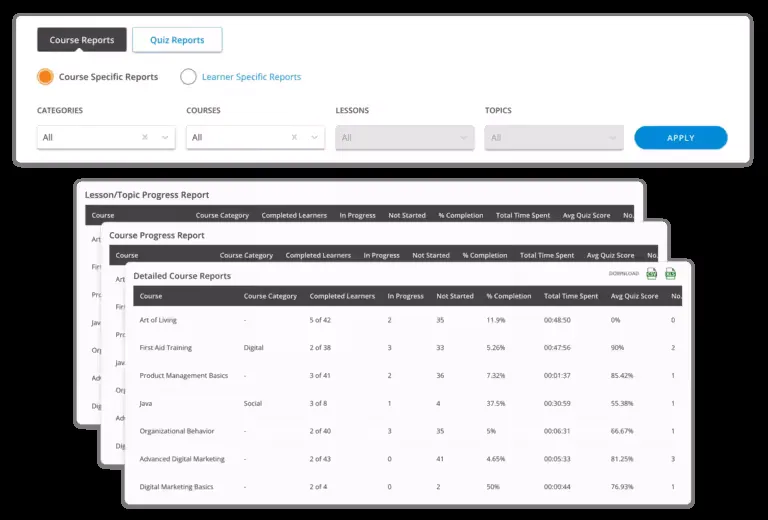Screen dimensions: 768x520
Task: Click the Learner Specific Reports link text
Action: coord(251,77)
